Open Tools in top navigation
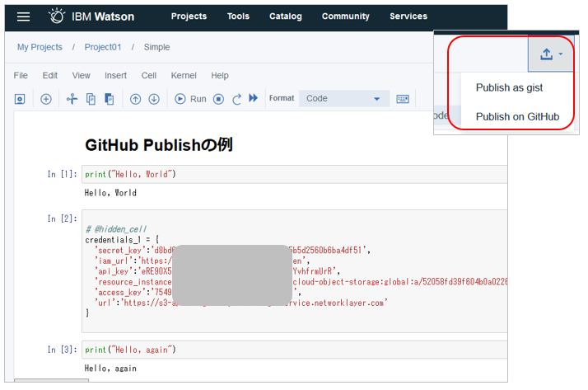The image size is (588, 390). tap(238, 16)
